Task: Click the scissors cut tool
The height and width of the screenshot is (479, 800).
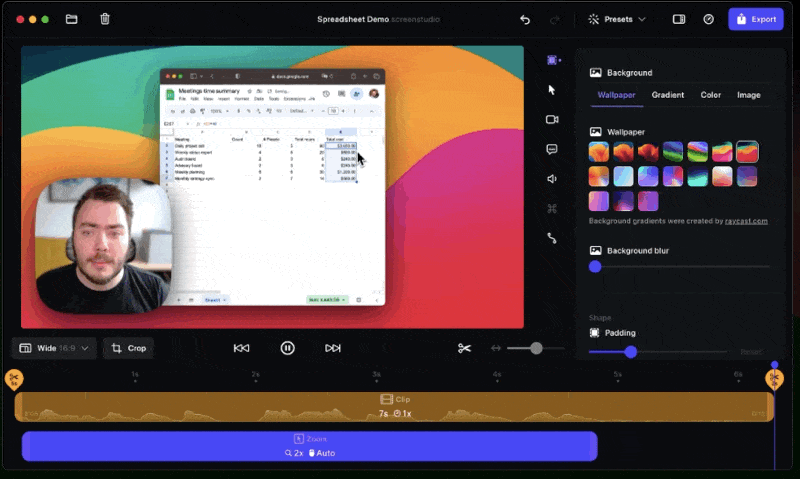Action: point(464,348)
